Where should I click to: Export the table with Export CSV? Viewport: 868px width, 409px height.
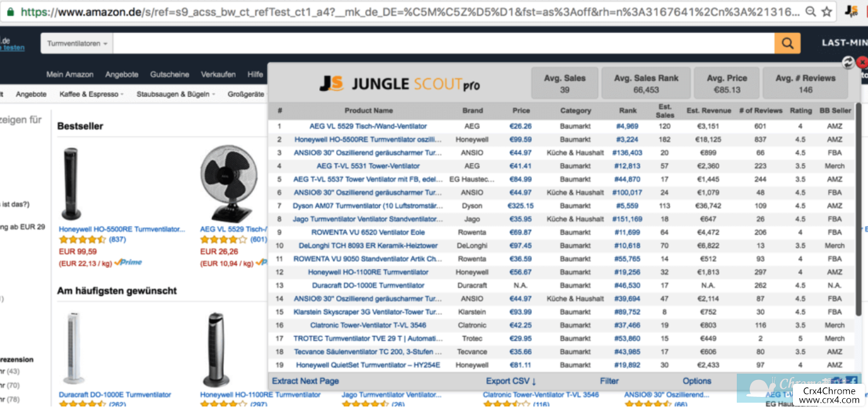(511, 381)
